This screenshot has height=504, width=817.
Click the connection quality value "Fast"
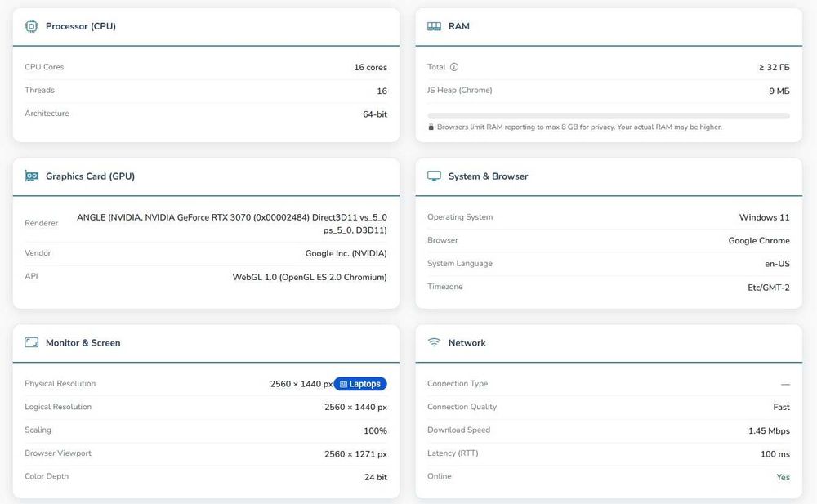(782, 407)
